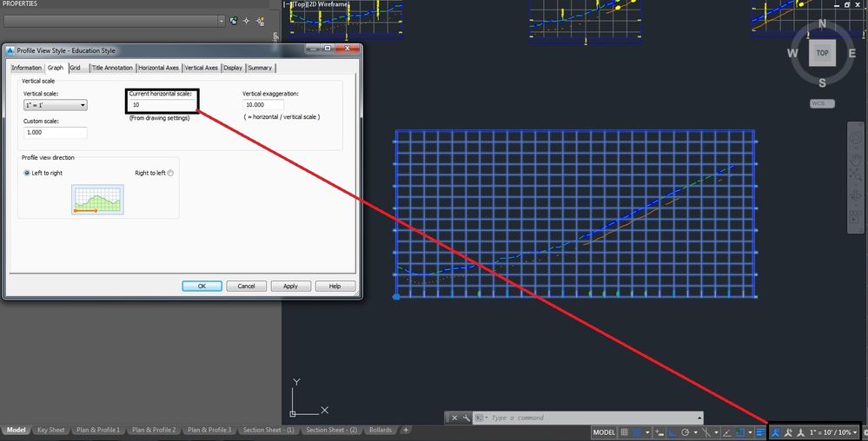Viewport: 868px width, 441px height.
Task: Open Vertical scale dropdown
Action: pos(56,105)
